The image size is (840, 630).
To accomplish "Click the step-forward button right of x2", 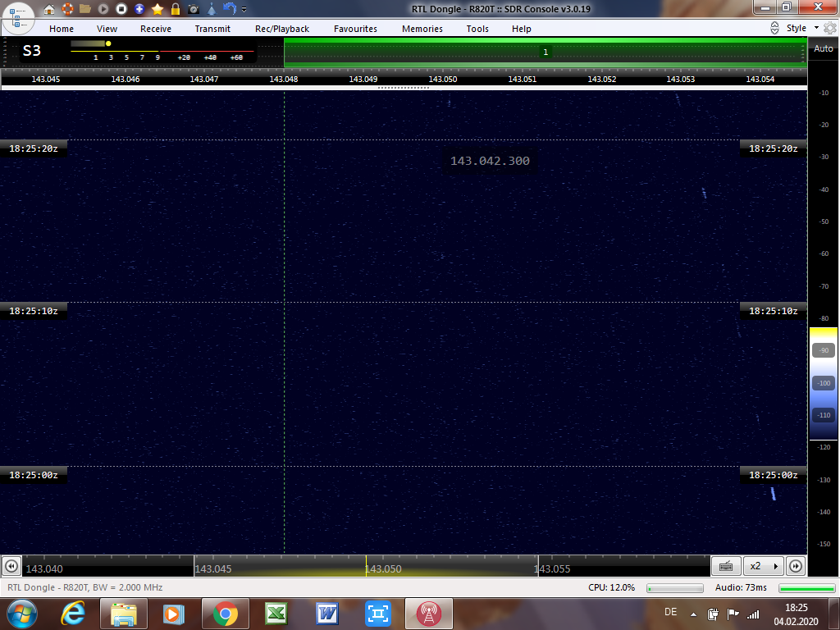I will click(x=796, y=566).
